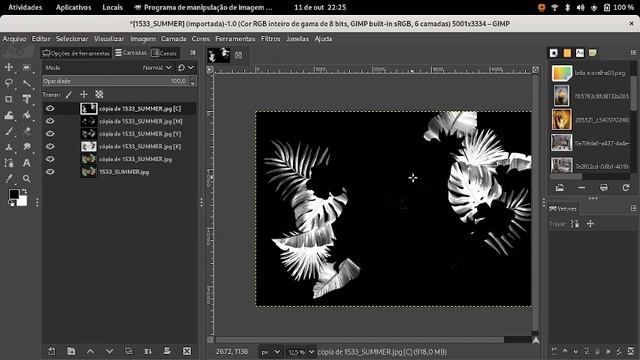Select the Zoom magnifier tool

point(27,179)
